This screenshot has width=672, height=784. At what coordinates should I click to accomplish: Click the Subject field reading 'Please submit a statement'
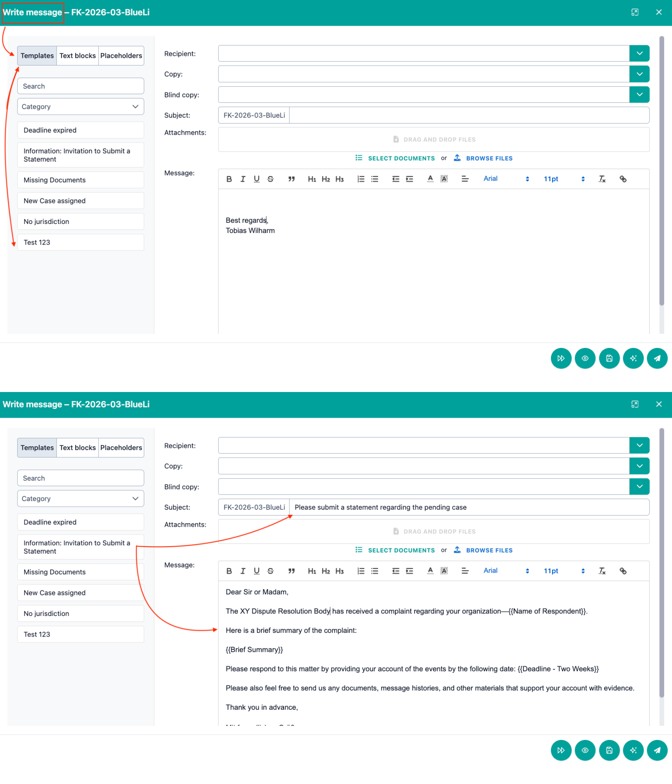tap(469, 507)
